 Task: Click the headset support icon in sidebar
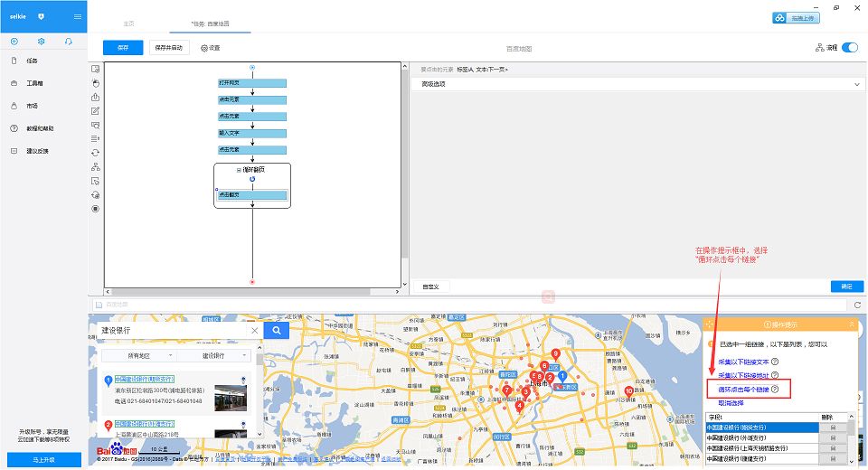[x=68, y=42]
